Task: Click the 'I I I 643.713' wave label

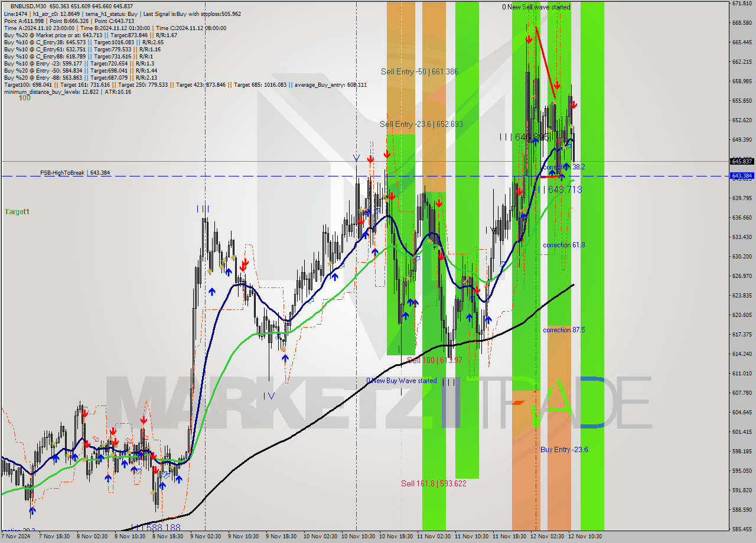Action: [x=560, y=189]
